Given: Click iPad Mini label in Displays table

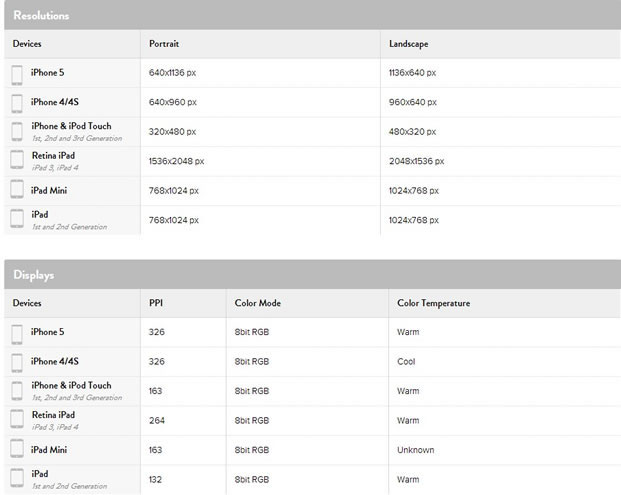Looking at the screenshot, I should click(49, 450).
